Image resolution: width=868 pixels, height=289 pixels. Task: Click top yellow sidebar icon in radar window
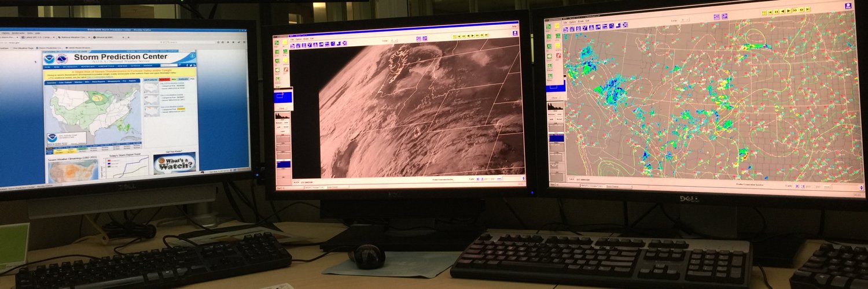[x=557, y=26]
